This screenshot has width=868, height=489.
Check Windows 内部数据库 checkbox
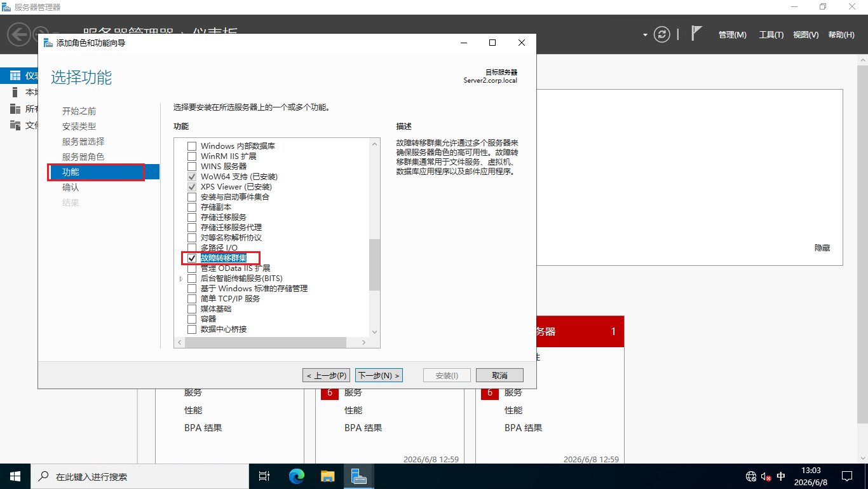click(192, 146)
